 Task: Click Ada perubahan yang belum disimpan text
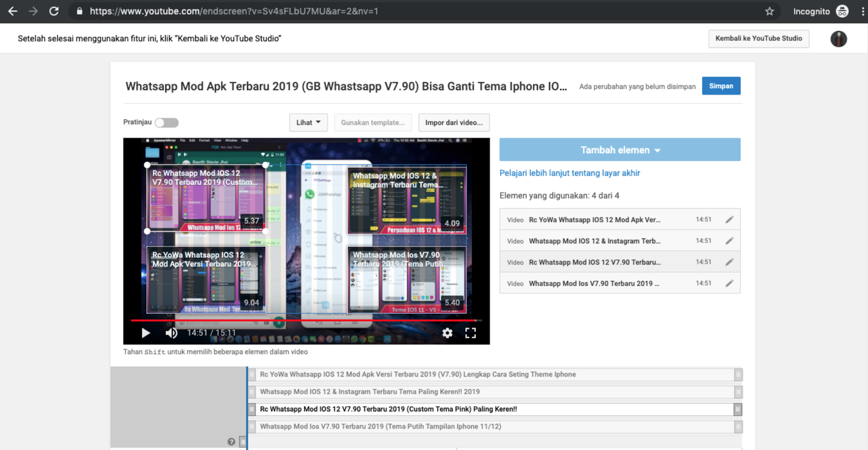(x=637, y=87)
